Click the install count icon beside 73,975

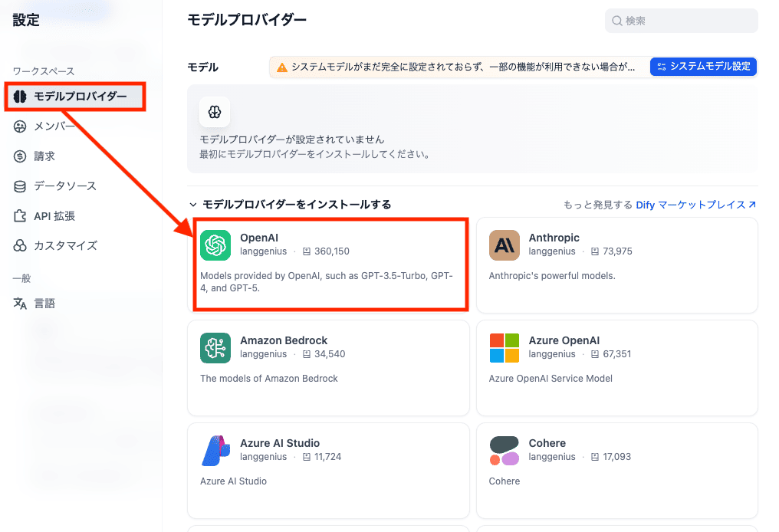coord(595,252)
